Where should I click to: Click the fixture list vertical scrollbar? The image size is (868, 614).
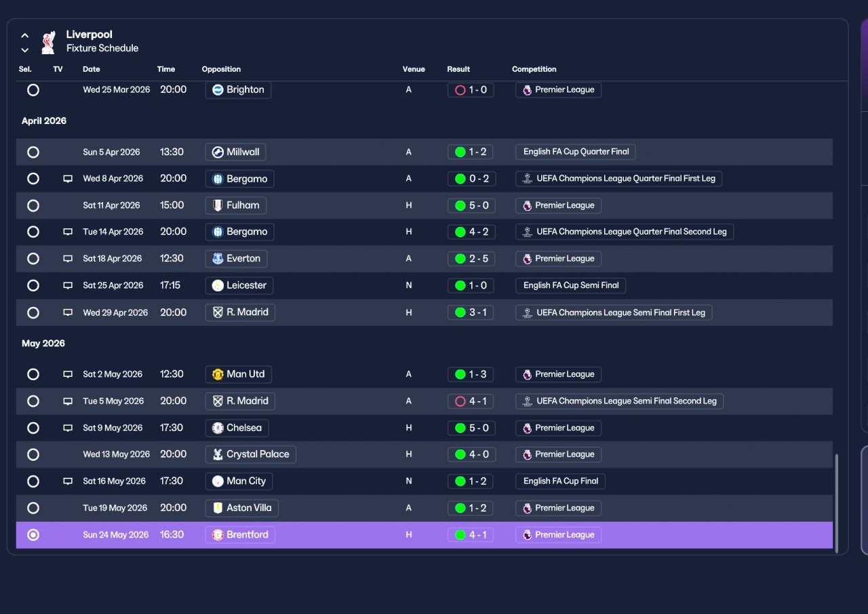tap(836, 502)
